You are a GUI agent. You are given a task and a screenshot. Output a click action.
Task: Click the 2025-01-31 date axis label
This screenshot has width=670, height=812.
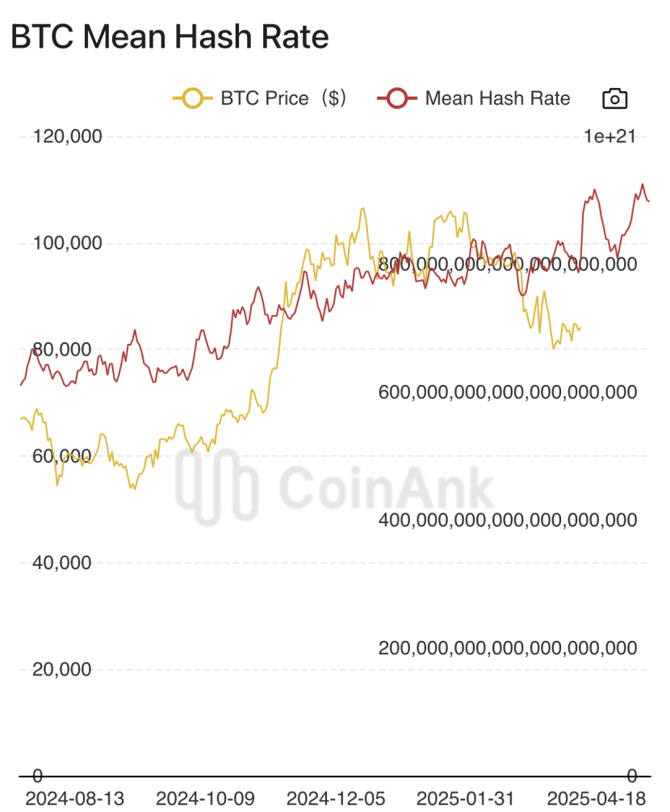coord(466,798)
